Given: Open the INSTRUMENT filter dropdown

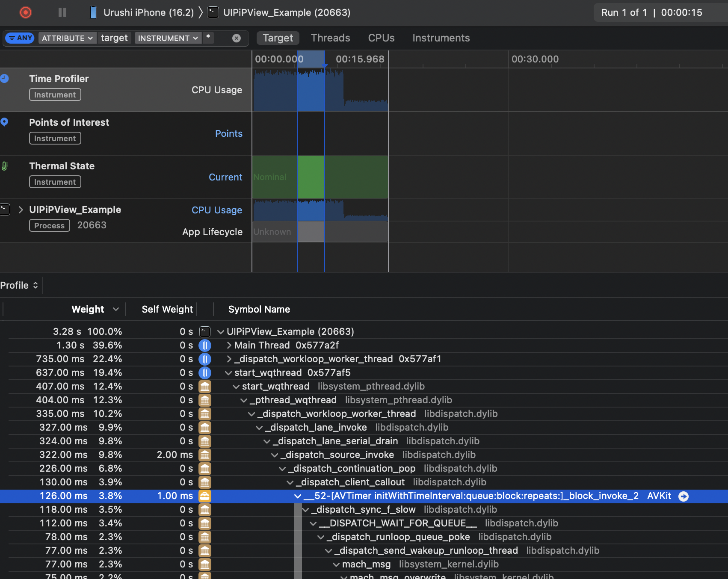Looking at the screenshot, I should click(168, 38).
